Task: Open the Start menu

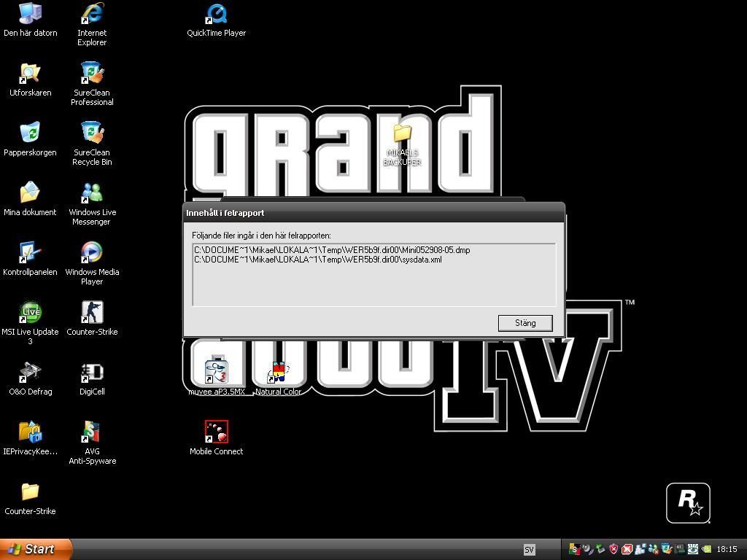Action: (36, 549)
